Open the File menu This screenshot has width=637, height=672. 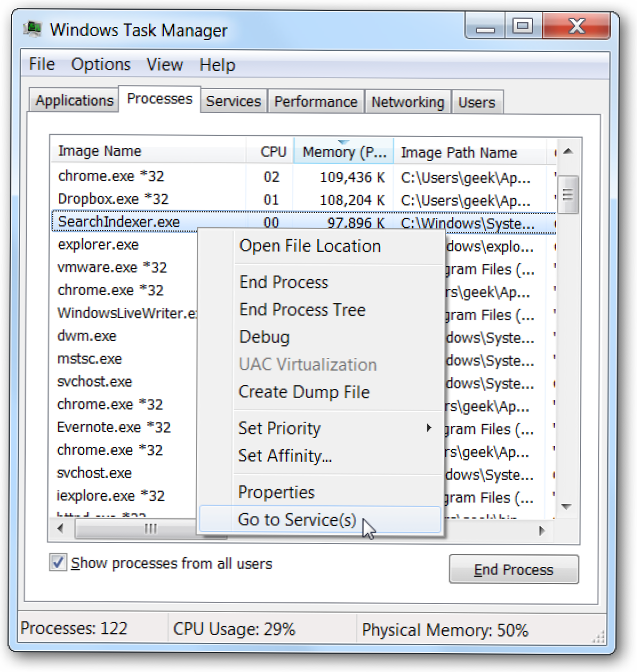click(x=42, y=65)
